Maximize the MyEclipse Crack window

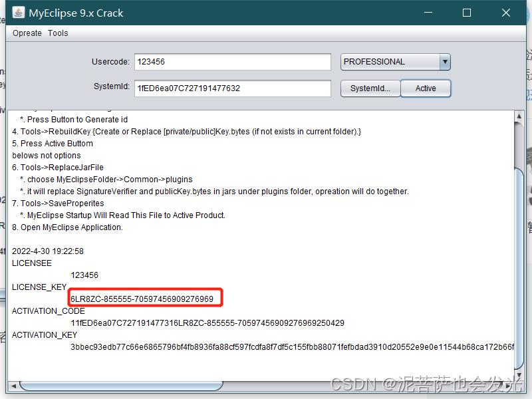click(467, 13)
